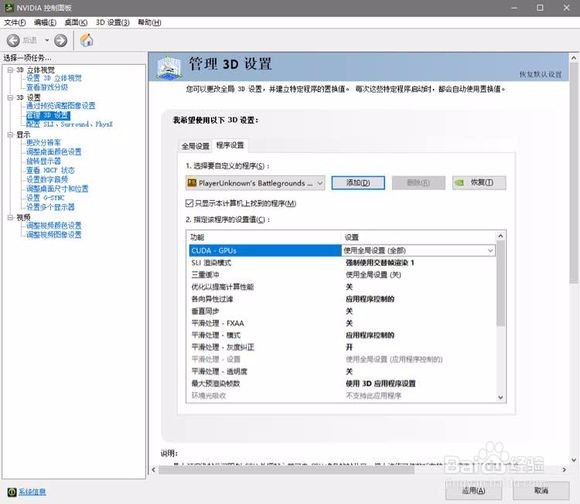The height and width of the screenshot is (504, 580).
Task: Select 管理 3D 设置 in tree
Action: (48, 115)
